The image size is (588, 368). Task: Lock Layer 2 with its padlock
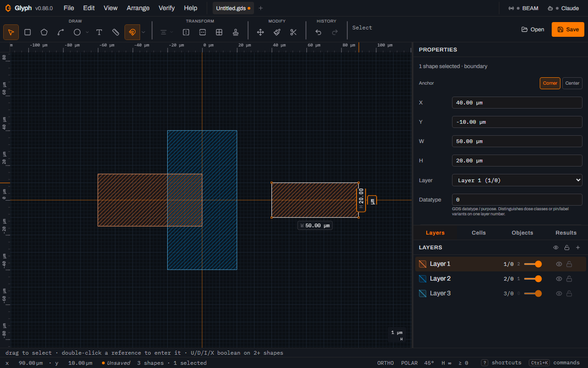coord(569,279)
